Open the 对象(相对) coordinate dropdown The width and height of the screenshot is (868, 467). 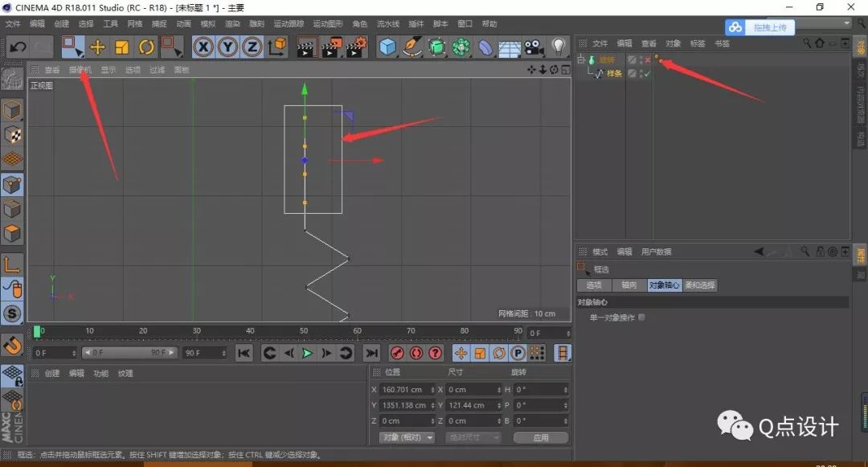point(407,436)
